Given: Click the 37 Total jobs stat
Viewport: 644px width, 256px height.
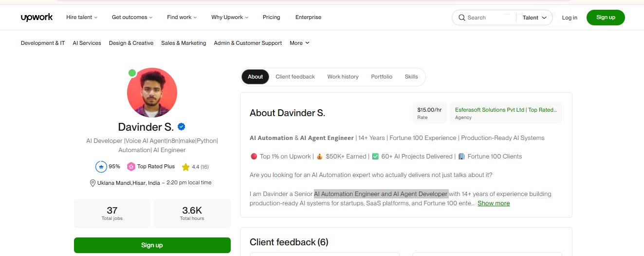Looking at the screenshot, I should 112,213.
